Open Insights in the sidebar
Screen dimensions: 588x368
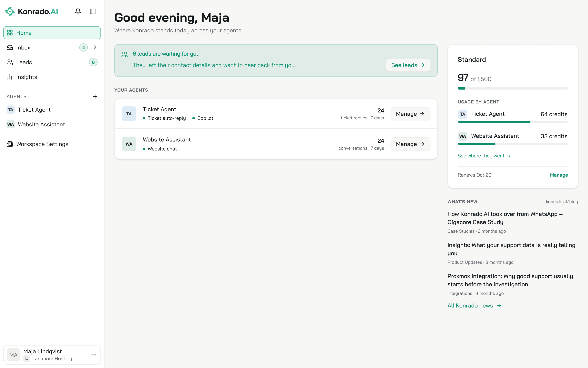point(52,77)
